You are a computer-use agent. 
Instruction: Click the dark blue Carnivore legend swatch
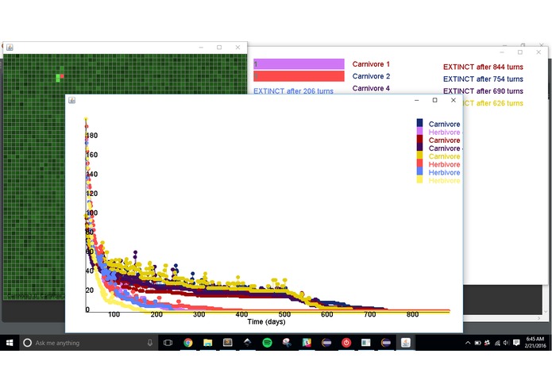click(x=419, y=123)
